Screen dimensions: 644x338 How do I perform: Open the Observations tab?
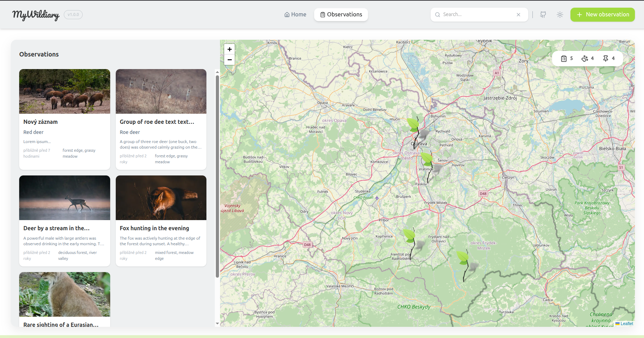click(x=341, y=14)
